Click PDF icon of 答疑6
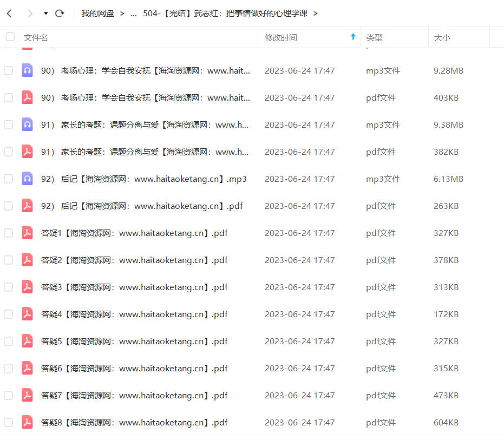This screenshot has height=446, width=504. point(27,368)
